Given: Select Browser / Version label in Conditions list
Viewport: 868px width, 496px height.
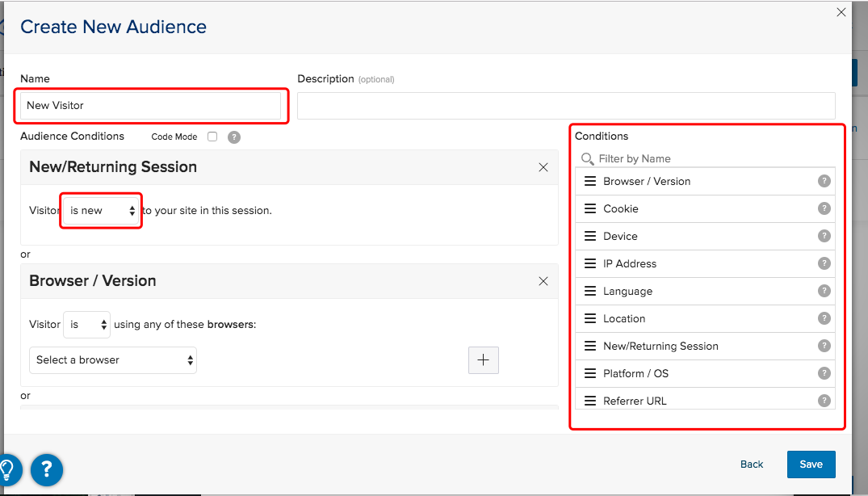Looking at the screenshot, I should (647, 182).
